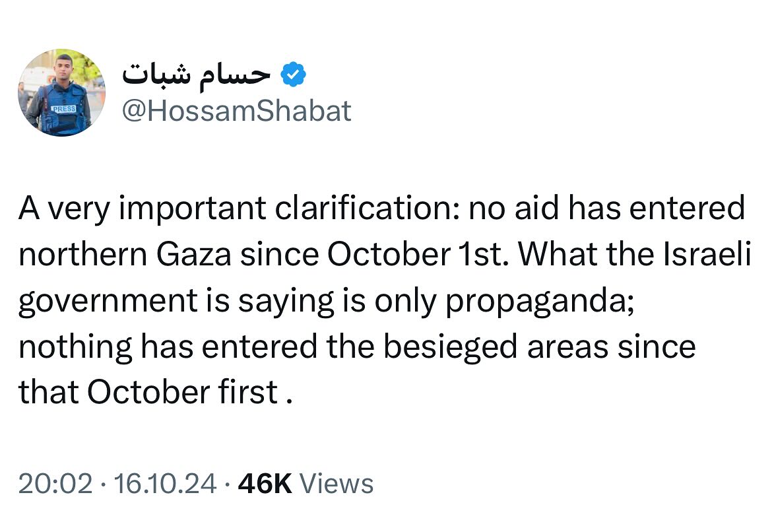The image size is (772, 532).
Task: Click the words "northern Gaza" in the tweet
Action: pyautogui.click(x=125, y=255)
